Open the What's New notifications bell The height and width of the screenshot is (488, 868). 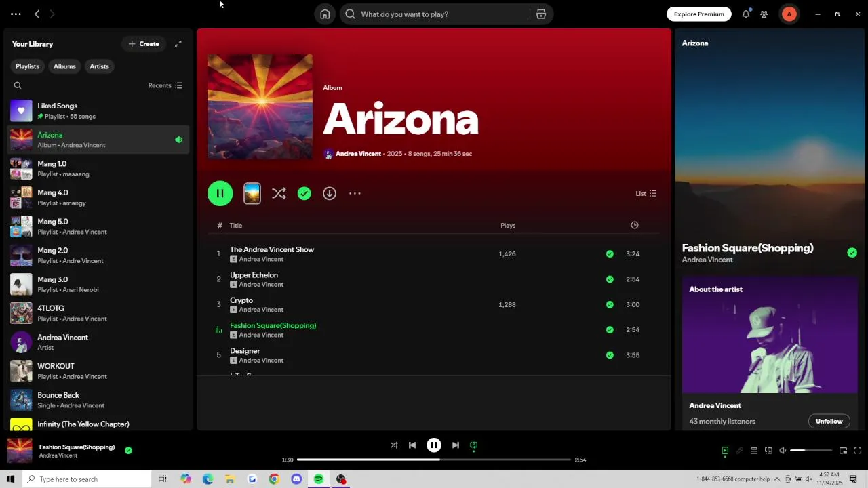coord(746,14)
